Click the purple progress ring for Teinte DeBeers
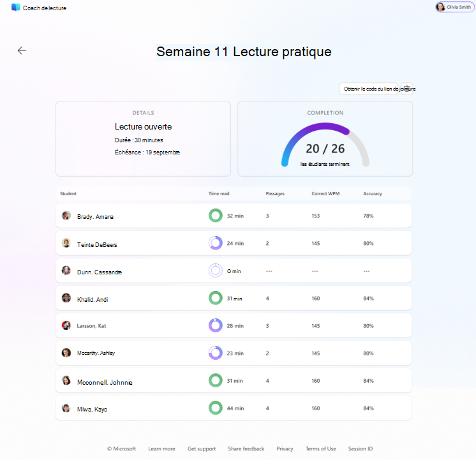 tap(216, 243)
